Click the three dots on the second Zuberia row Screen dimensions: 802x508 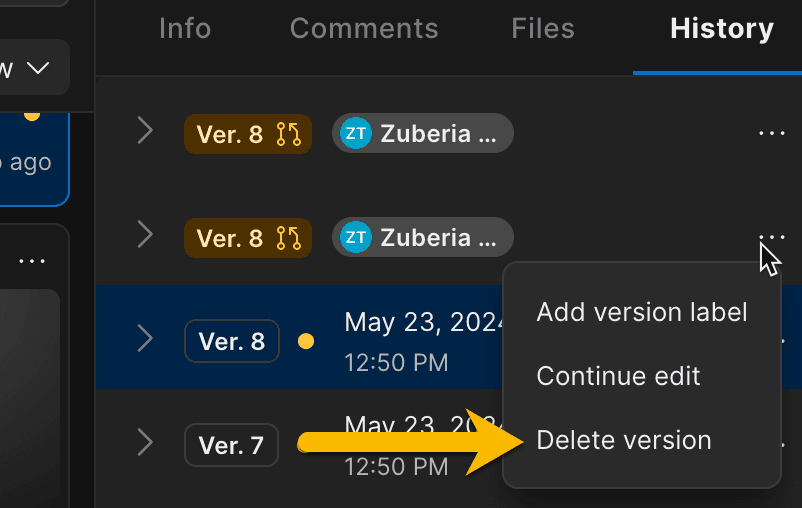click(771, 237)
